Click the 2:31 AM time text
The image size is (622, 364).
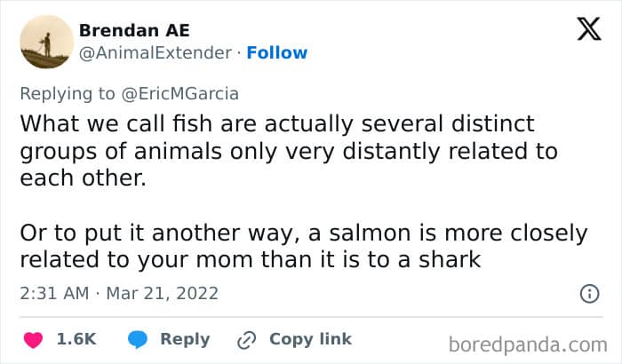click(x=52, y=293)
